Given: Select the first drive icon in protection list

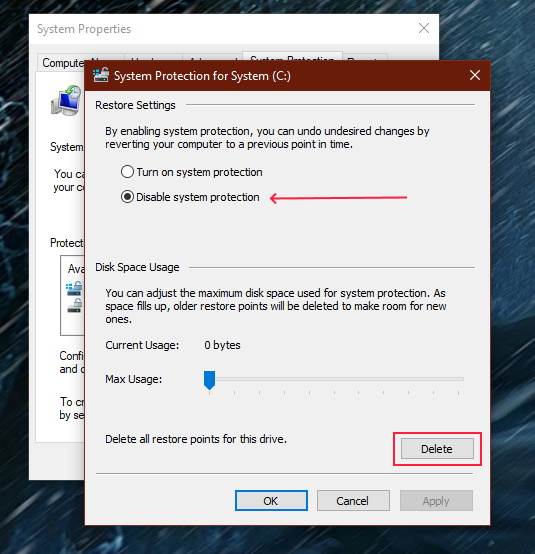Looking at the screenshot, I should click(74, 289).
